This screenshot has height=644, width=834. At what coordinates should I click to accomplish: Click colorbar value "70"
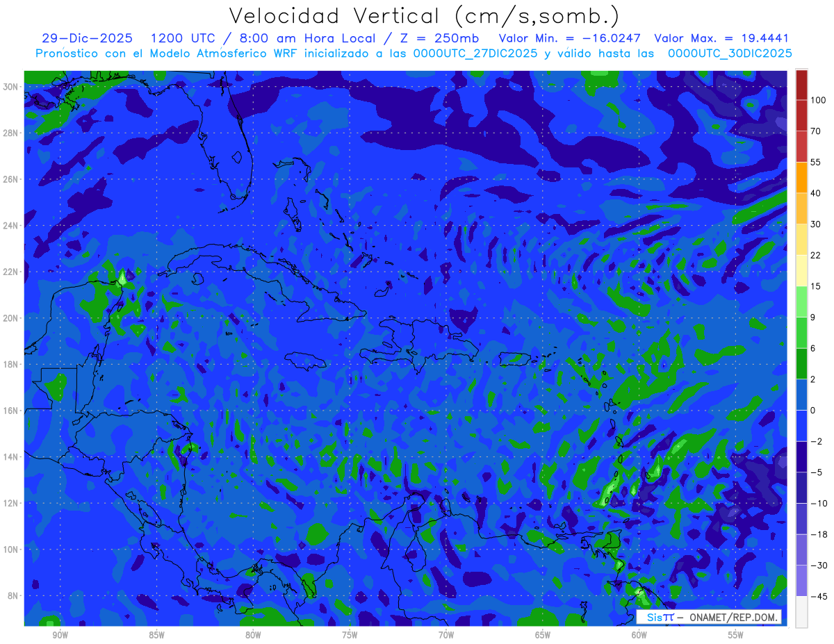[816, 131]
